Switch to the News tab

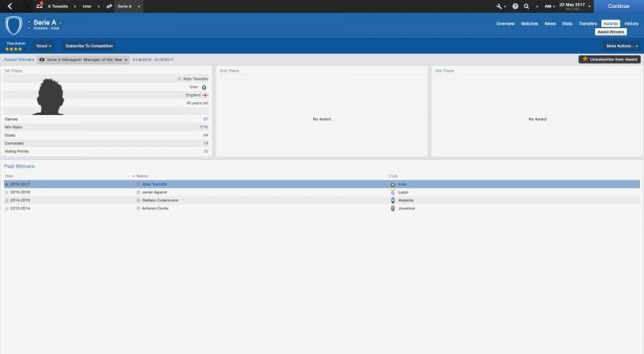[x=550, y=23]
